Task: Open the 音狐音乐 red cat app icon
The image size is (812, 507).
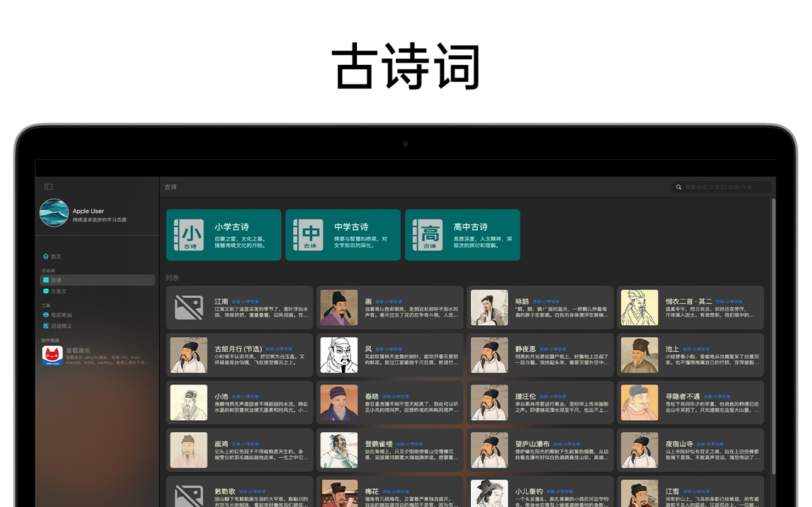Action: click(52, 355)
